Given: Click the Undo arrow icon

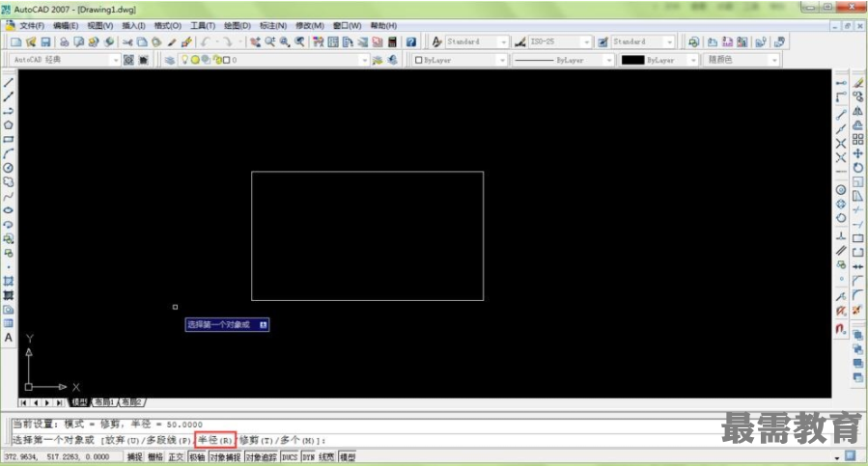Looking at the screenshot, I should point(206,42).
